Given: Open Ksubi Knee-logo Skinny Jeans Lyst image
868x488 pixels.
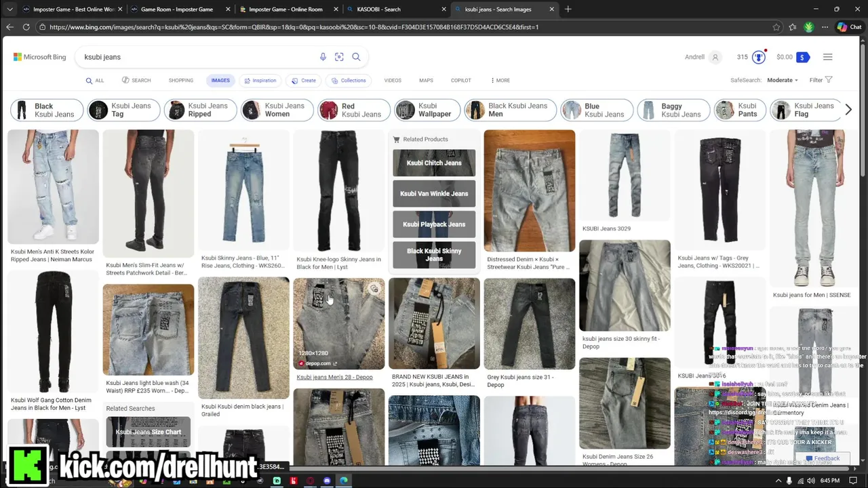Looking at the screenshot, I should (x=338, y=190).
